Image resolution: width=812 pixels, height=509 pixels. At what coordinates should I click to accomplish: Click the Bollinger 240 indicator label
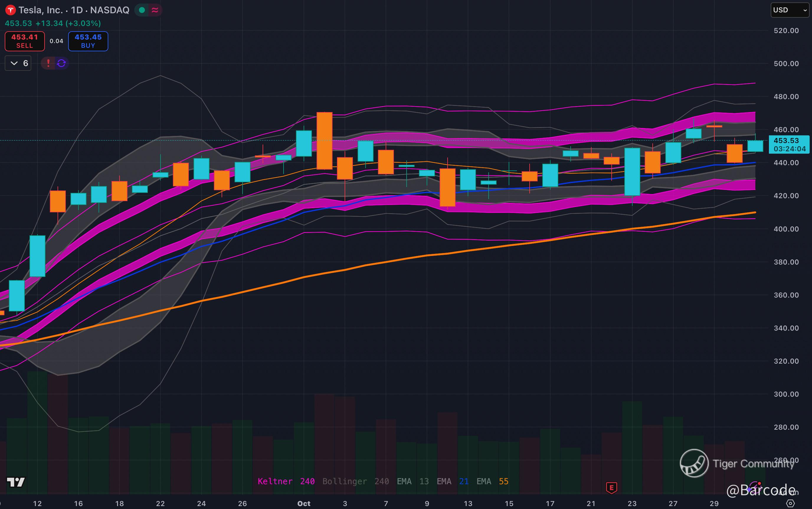[x=355, y=481]
